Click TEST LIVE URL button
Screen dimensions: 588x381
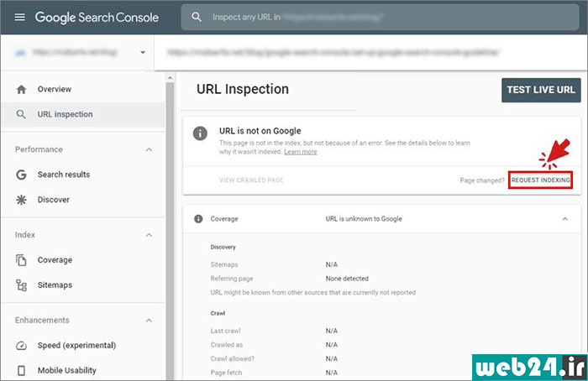pos(541,90)
